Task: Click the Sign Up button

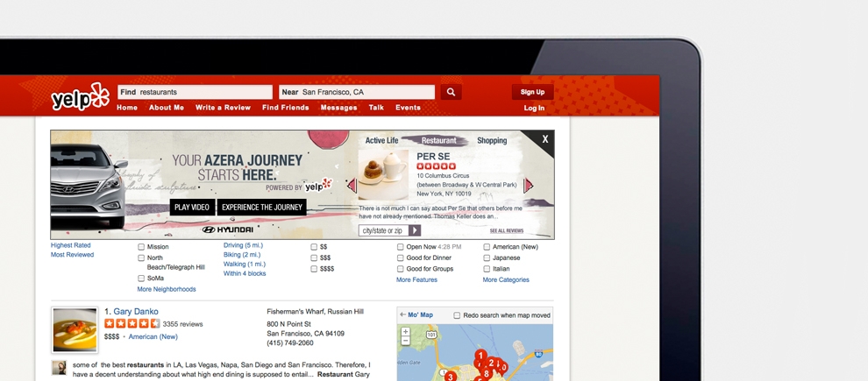Action: 532,92
